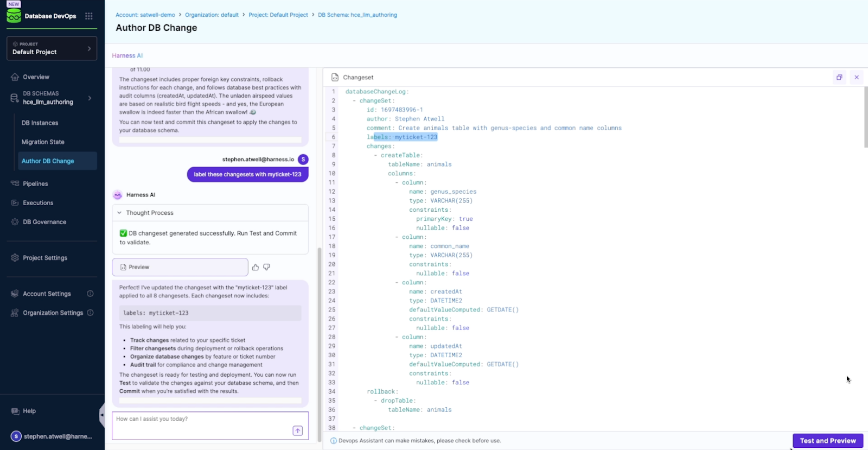Screen dimensions: 868x450
Task: Click the Test and Preview button
Action: point(828,441)
